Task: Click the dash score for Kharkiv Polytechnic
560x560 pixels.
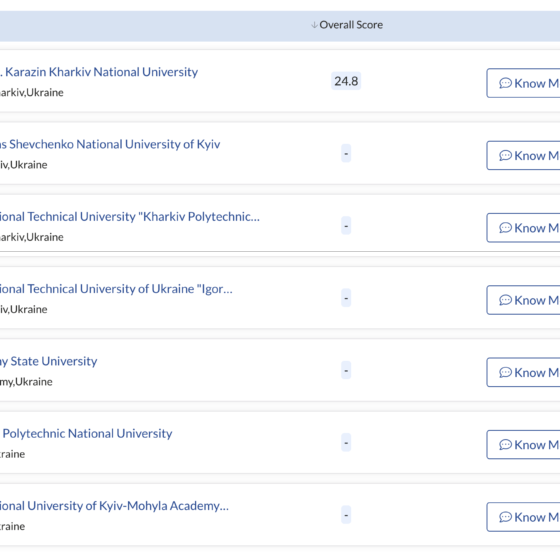Action: [346, 226]
